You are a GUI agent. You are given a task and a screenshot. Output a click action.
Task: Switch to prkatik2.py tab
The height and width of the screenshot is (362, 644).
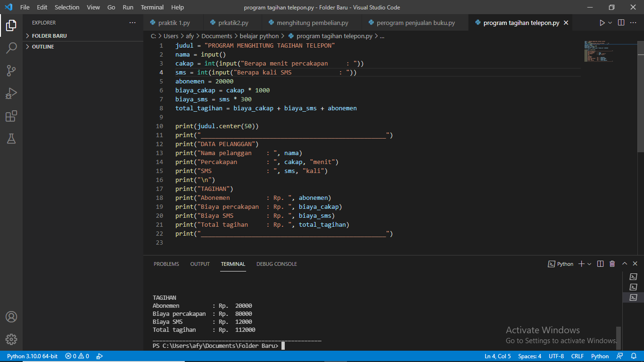coord(233,23)
